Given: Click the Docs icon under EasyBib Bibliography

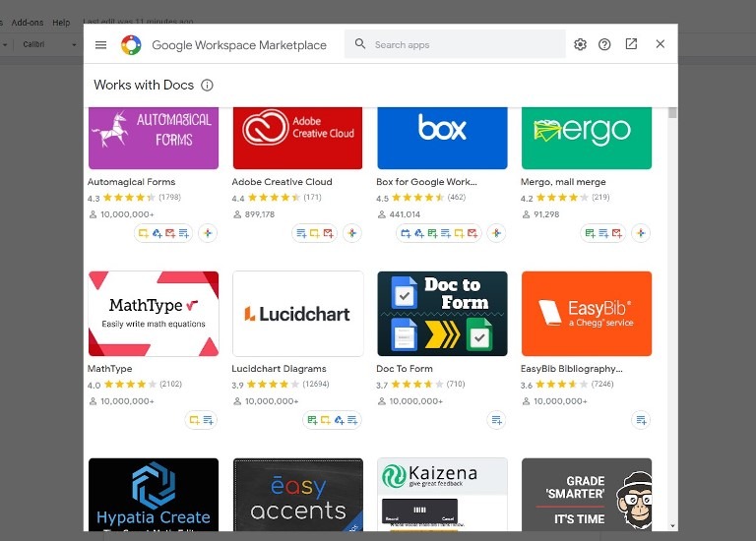Looking at the screenshot, I should [641, 420].
